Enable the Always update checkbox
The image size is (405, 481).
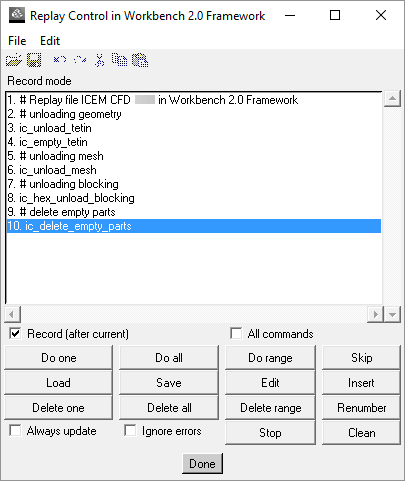pyautogui.click(x=15, y=430)
